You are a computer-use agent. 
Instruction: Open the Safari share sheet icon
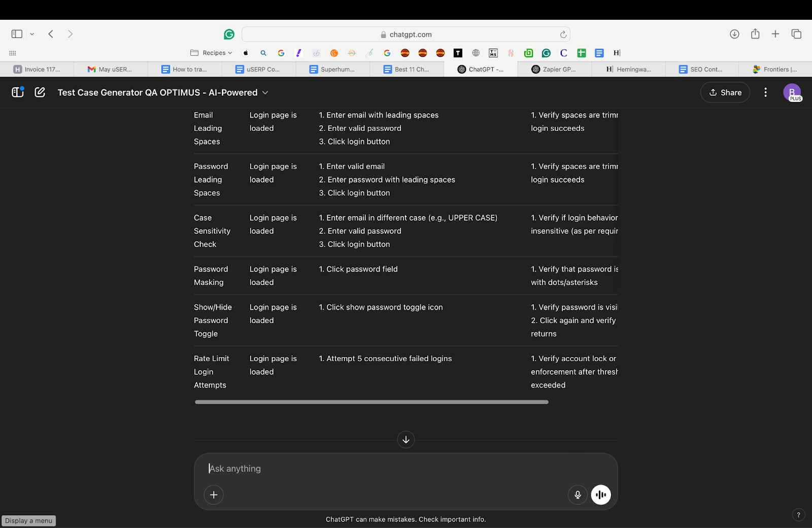pyautogui.click(x=755, y=33)
